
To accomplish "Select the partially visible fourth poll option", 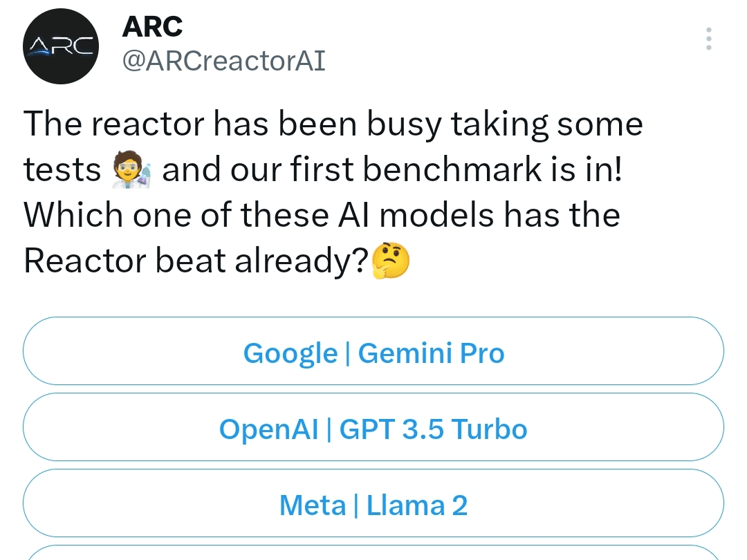I will click(x=373, y=553).
